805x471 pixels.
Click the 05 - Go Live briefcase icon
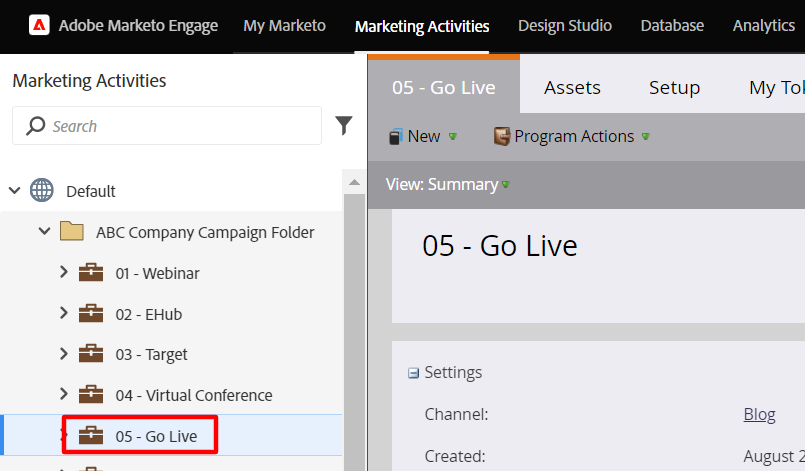91,436
